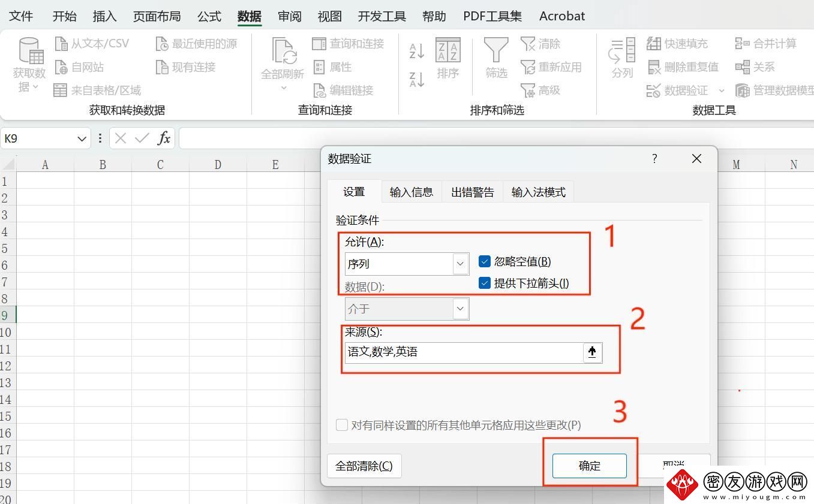Viewport: 814px width, 504px height.
Task: Click 关系 relationships icon
Action: coord(743,67)
